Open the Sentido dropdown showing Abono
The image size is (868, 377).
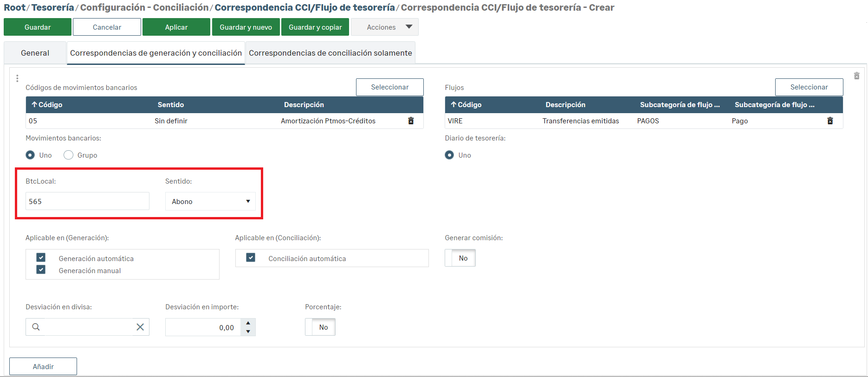coord(210,201)
